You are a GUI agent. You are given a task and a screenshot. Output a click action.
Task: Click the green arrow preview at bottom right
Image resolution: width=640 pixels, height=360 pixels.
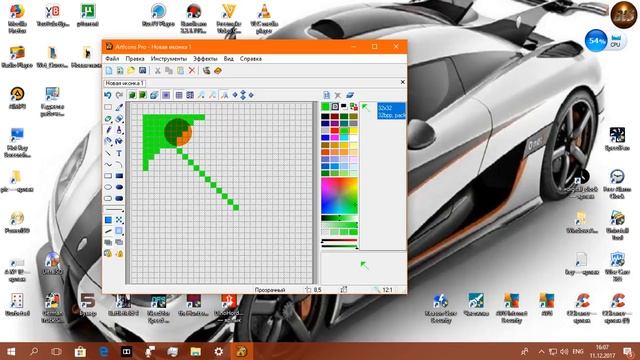[x=364, y=266]
